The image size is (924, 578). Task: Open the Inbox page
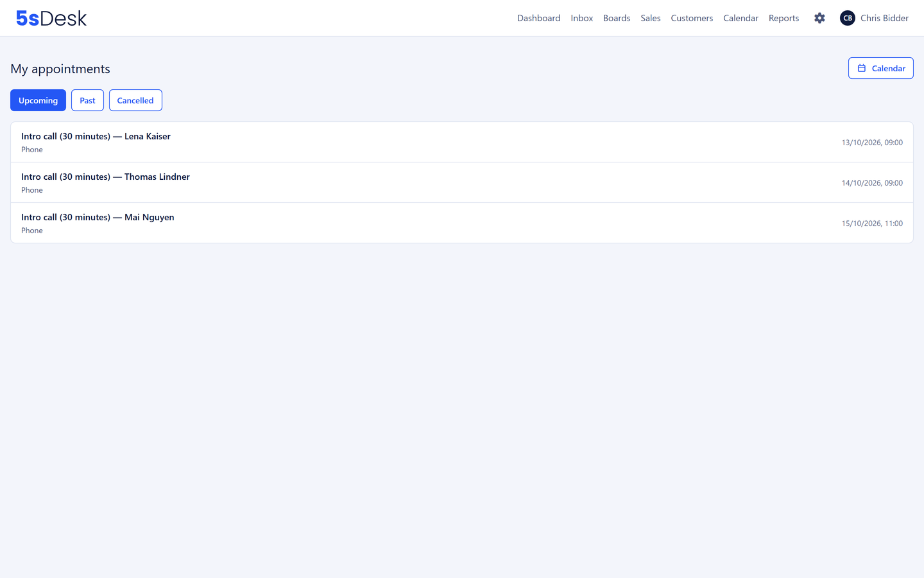582,18
